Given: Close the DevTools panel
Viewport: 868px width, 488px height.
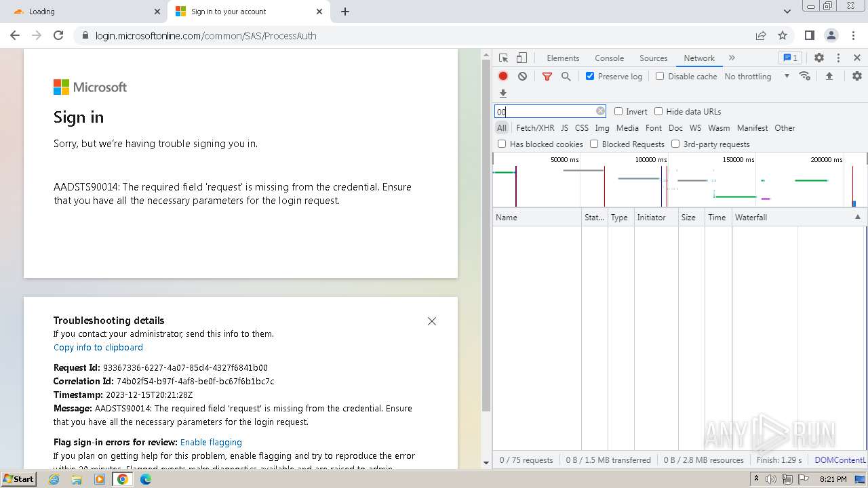Looking at the screenshot, I should (857, 58).
